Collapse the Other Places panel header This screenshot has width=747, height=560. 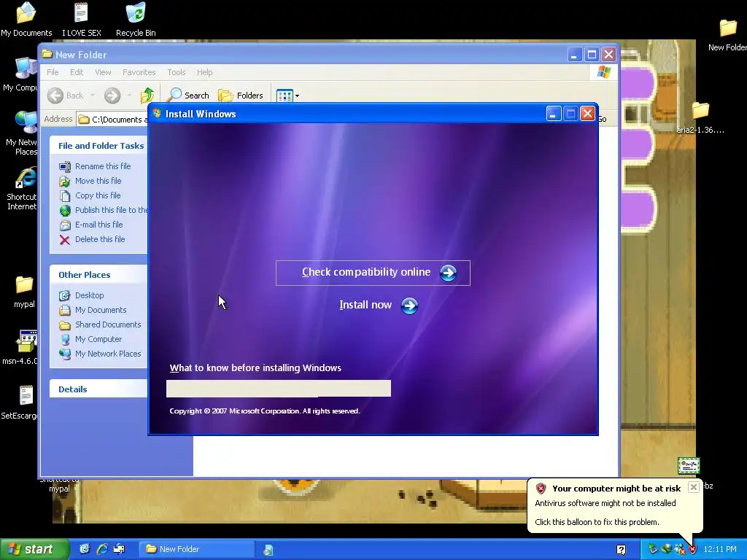(98, 275)
